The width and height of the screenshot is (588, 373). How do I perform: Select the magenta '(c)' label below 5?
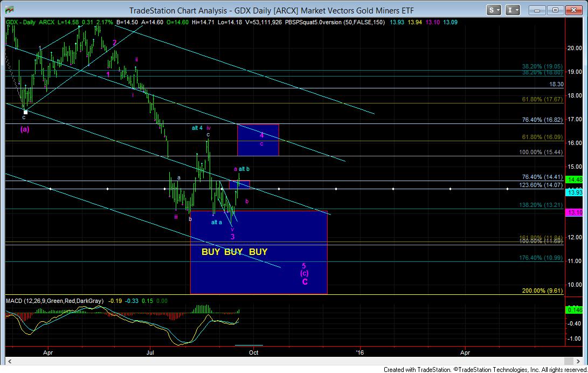click(x=304, y=273)
